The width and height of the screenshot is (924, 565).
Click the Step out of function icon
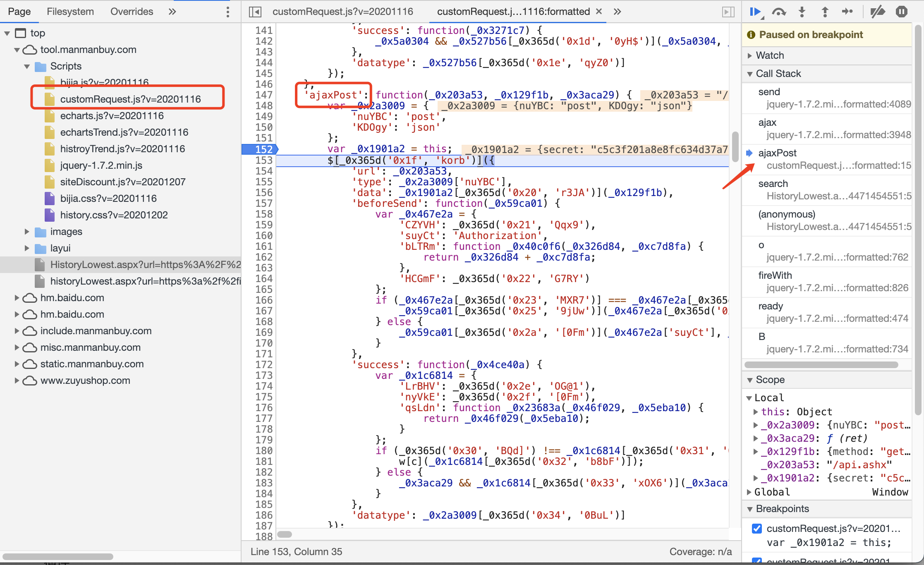pos(824,12)
